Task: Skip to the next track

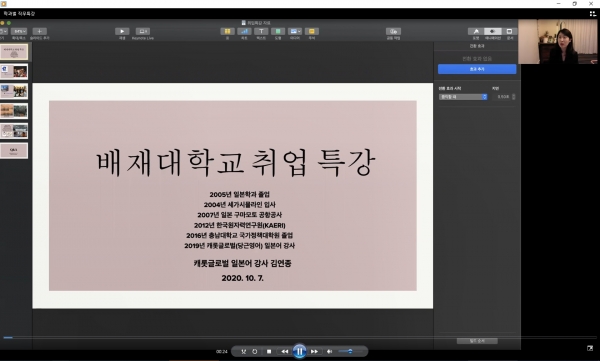Action: [314, 351]
